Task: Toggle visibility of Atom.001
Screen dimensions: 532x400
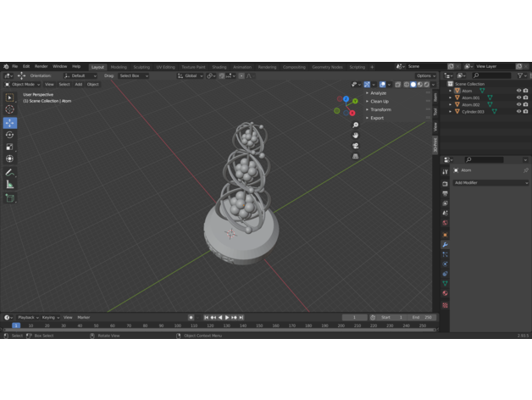Action: (518, 97)
